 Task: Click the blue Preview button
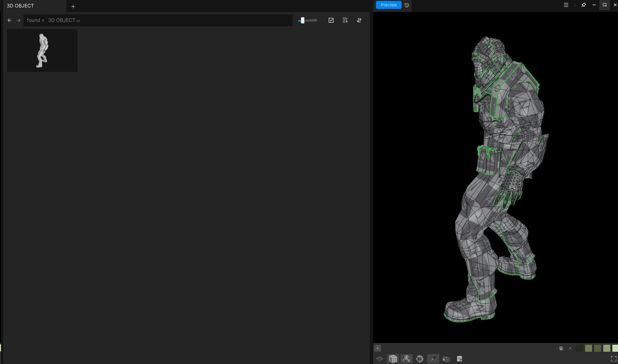click(389, 5)
